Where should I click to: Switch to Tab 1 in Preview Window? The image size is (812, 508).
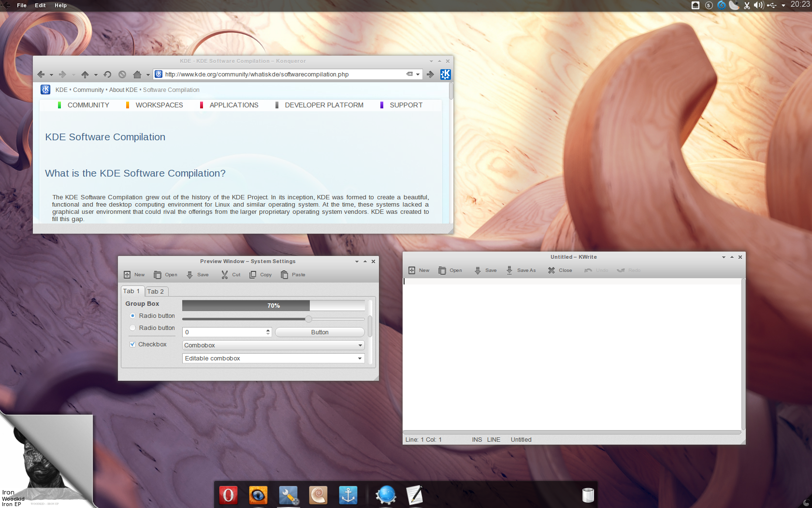click(132, 291)
